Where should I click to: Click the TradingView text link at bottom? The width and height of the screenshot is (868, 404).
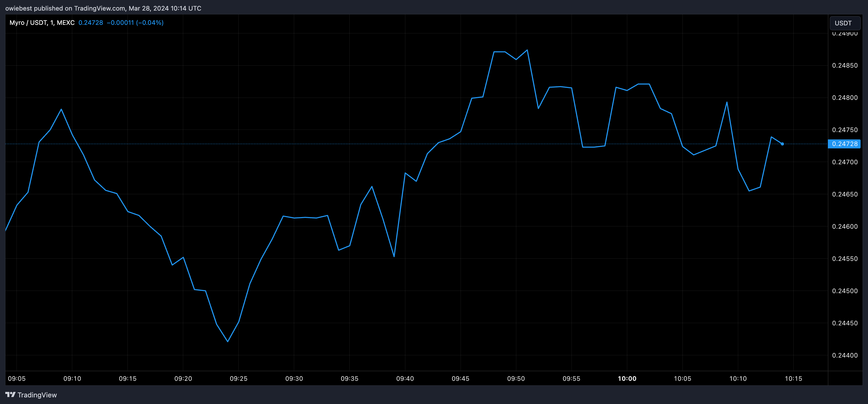tap(37, 395)
